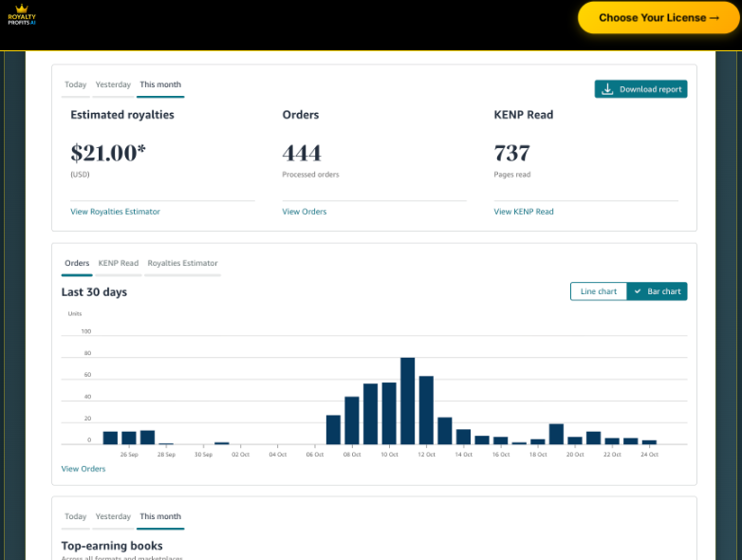This screenshot has width=742, height=560.
Task: Switch the chart to the Royalties Estimator tab
Action: click(x=182, y=264)
